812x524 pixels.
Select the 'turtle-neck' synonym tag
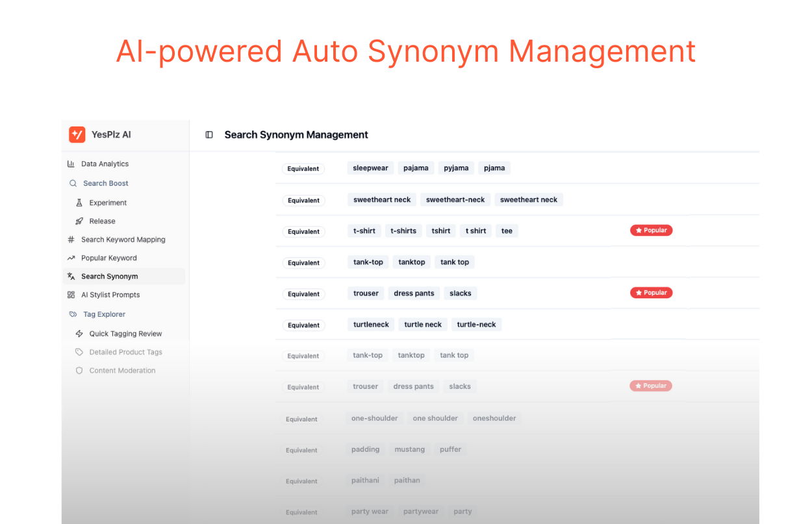[x=476, y=325]
